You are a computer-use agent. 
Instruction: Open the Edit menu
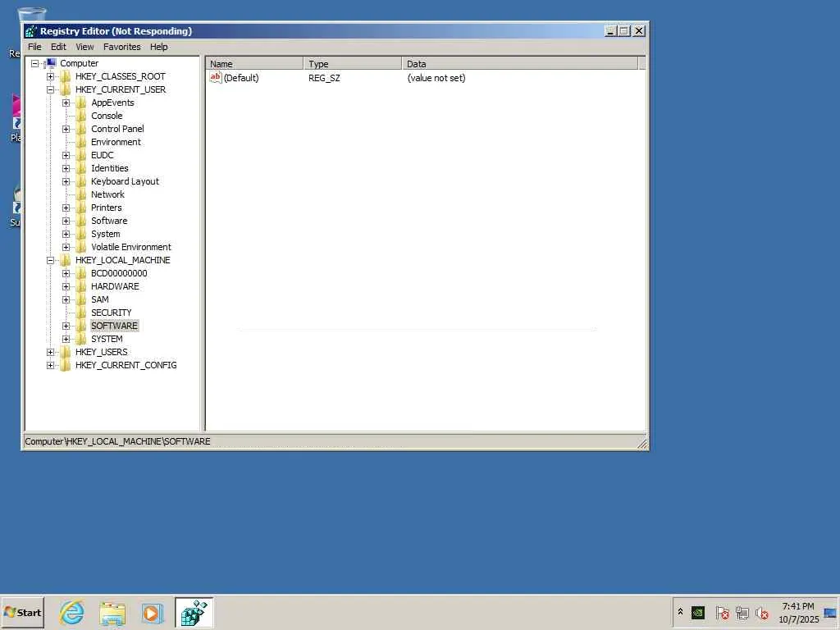58,47
